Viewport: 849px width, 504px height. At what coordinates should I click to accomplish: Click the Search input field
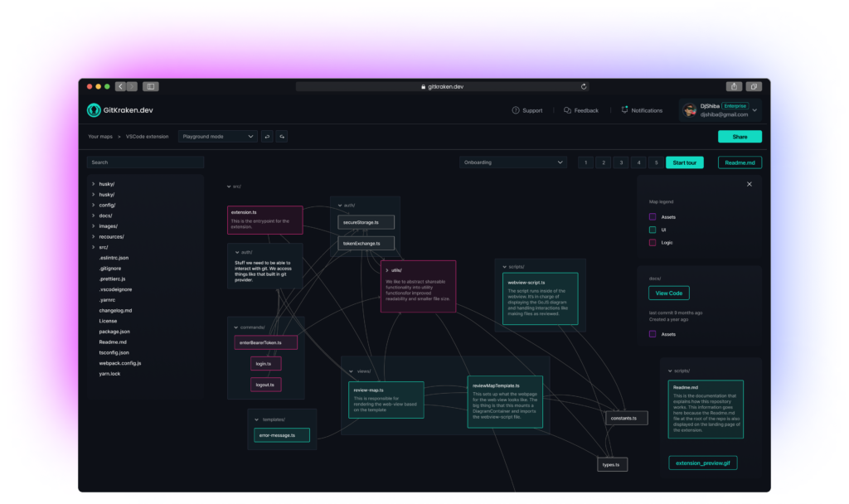point(145,162)
